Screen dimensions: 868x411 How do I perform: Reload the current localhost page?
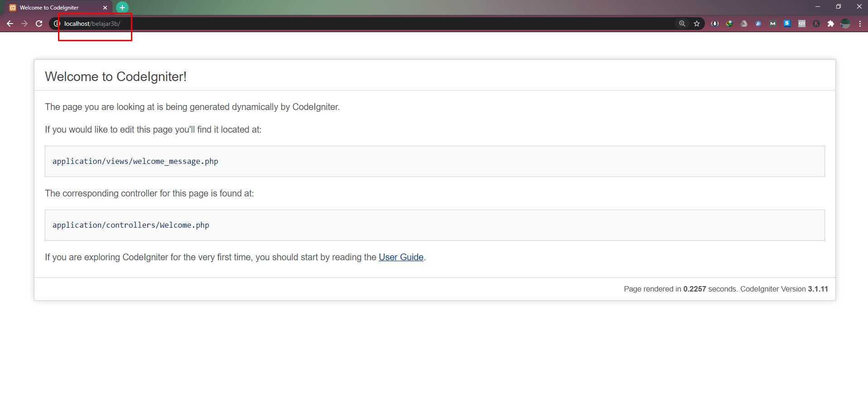[x=39, y=24]
